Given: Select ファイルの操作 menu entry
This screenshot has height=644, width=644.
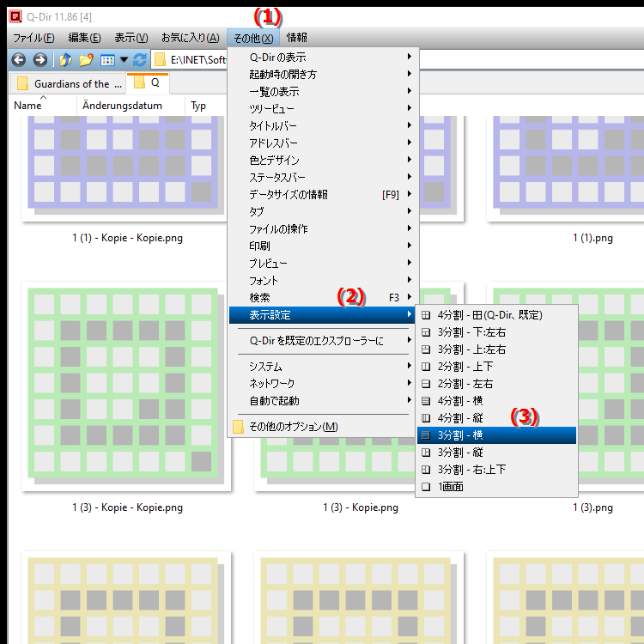Looking at the screenshot, I should [323, 228].
